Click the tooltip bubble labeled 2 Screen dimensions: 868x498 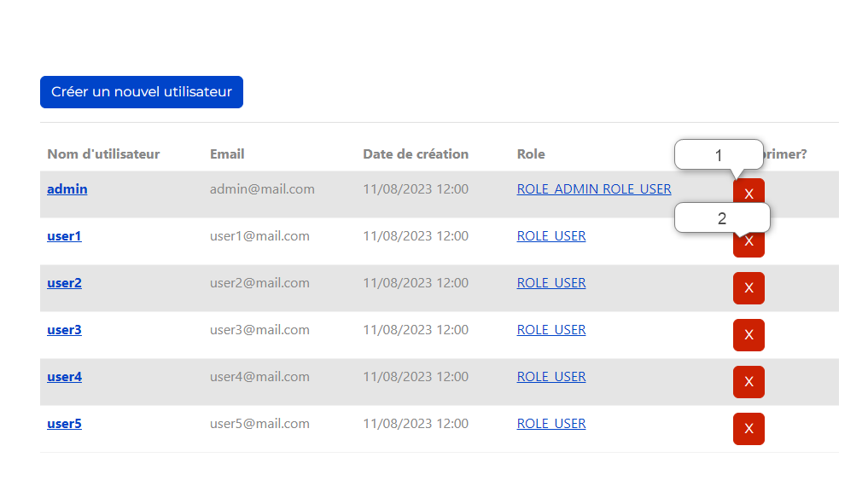(x=722, y=218)
